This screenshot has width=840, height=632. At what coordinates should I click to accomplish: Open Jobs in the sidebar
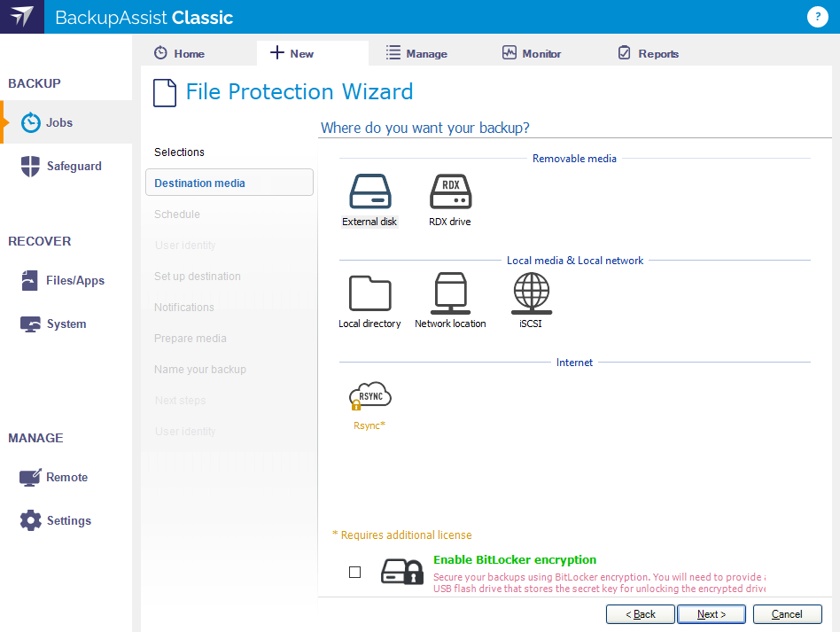pos(66,122)
